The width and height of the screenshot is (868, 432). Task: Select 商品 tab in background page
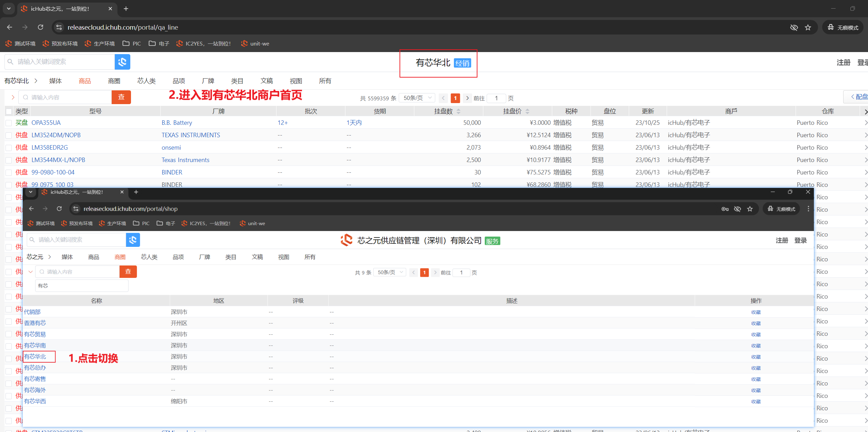[x=84, y=81]
